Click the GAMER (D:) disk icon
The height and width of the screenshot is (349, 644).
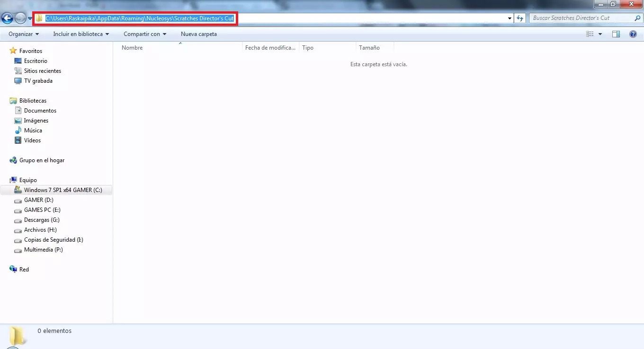(x=18, y=201)
